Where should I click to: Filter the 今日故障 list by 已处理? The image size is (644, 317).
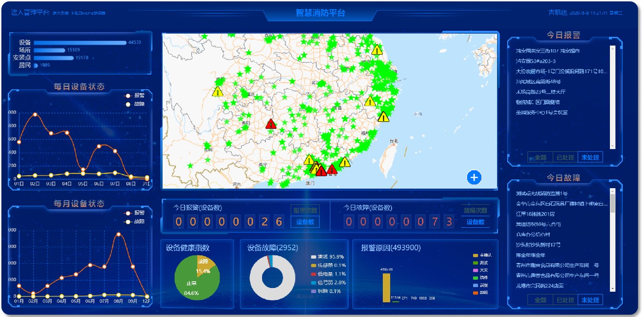coord(565,300)
